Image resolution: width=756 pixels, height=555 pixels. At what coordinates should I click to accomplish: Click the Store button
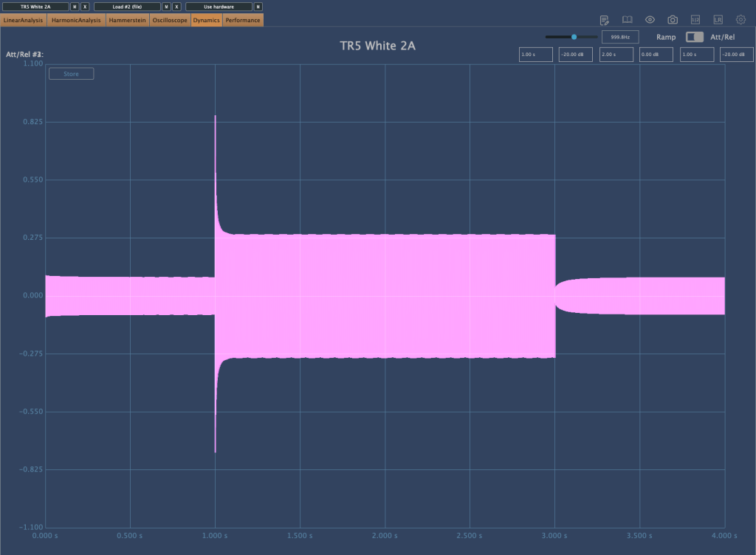(71, 74)
